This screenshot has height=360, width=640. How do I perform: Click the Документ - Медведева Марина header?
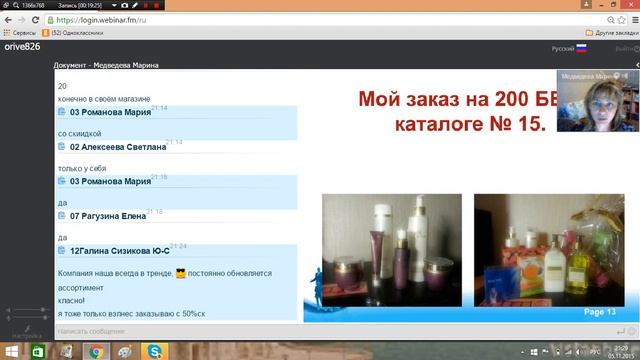(106, 65)
